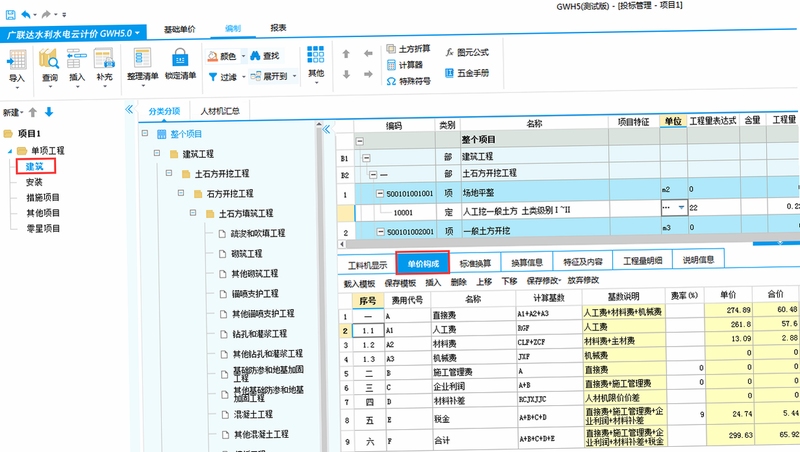
Task: Click the move right arrow in ribbon
Action: pyautogui.click(x=368, y=74)
